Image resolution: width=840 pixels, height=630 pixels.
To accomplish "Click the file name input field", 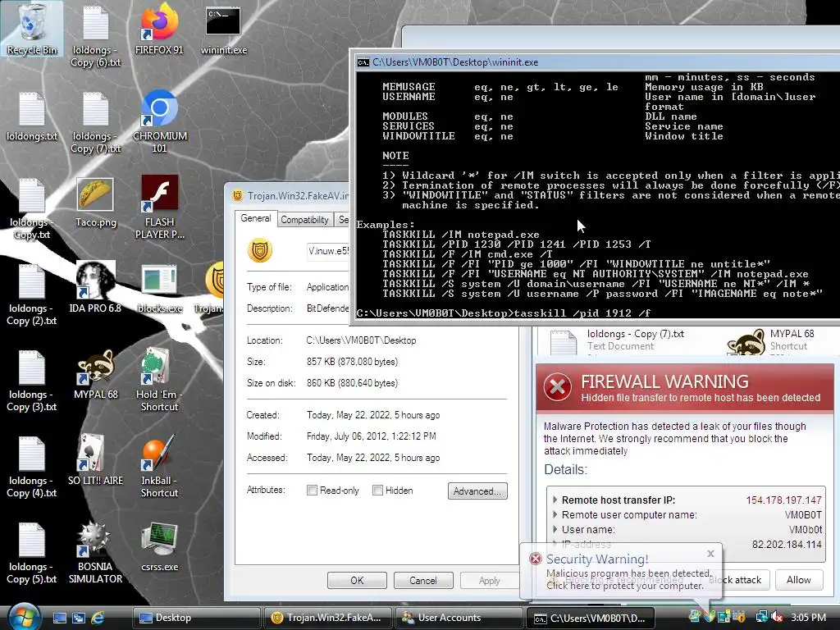I will point(328,251).
